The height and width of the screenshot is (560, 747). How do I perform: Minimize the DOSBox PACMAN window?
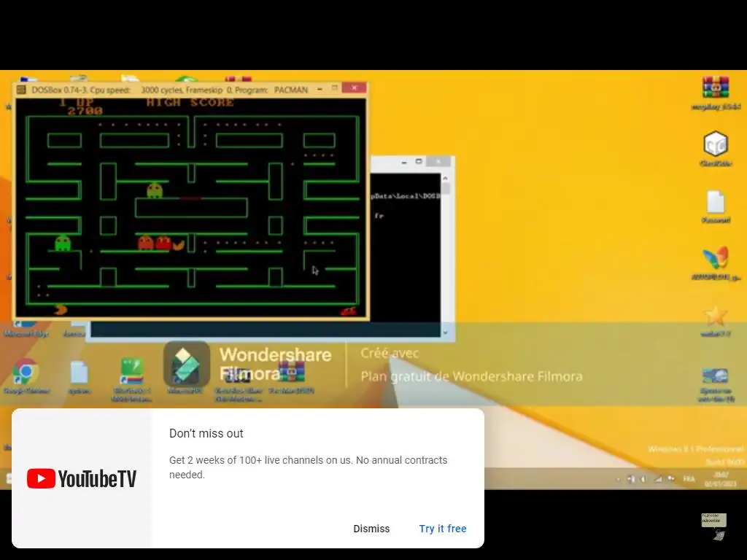click(x=320, y=88)
